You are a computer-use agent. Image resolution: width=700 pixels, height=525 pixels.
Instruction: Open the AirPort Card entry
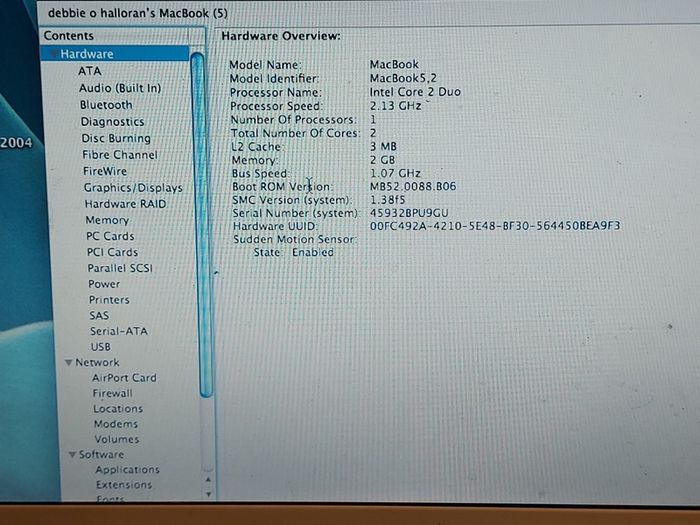coord(124,378)
